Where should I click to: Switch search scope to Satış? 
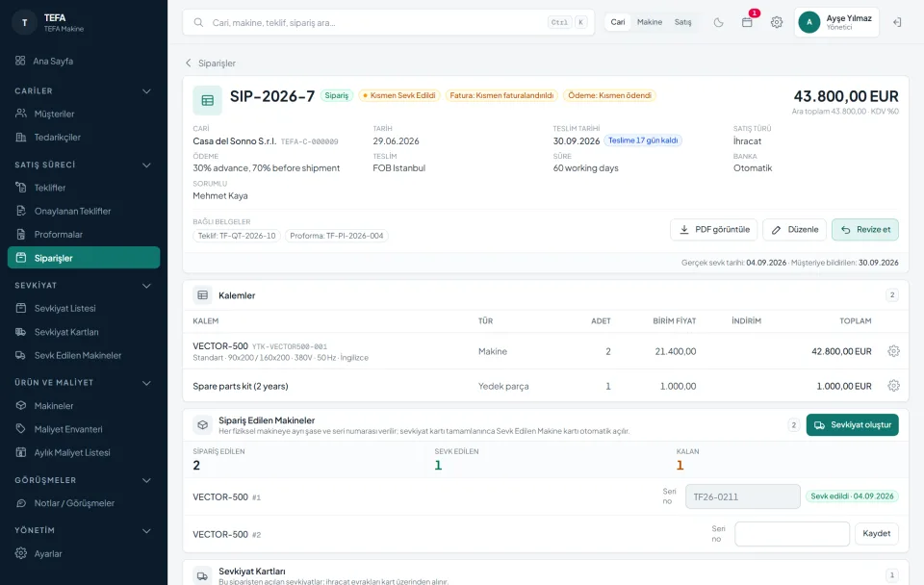(x=683, y=22)
